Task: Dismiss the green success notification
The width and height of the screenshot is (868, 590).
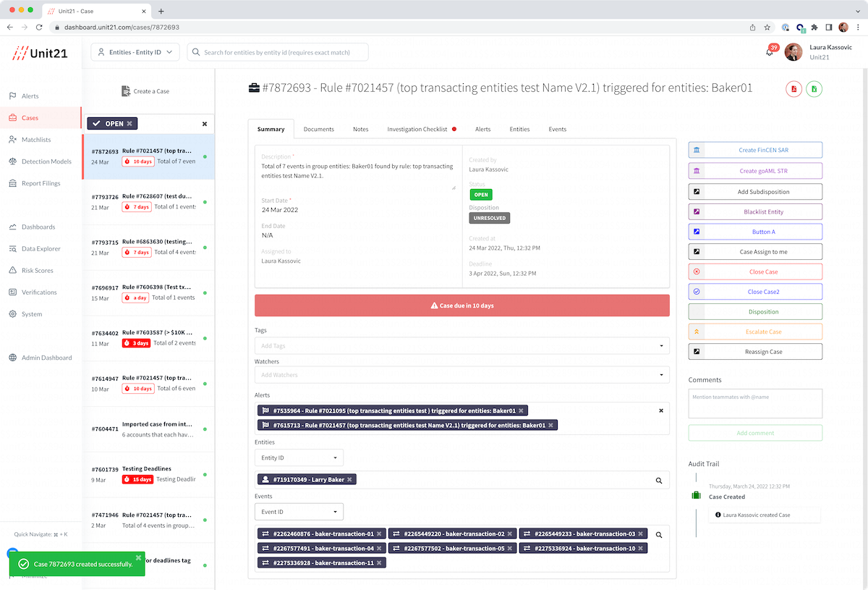Action: pos(138,558)
